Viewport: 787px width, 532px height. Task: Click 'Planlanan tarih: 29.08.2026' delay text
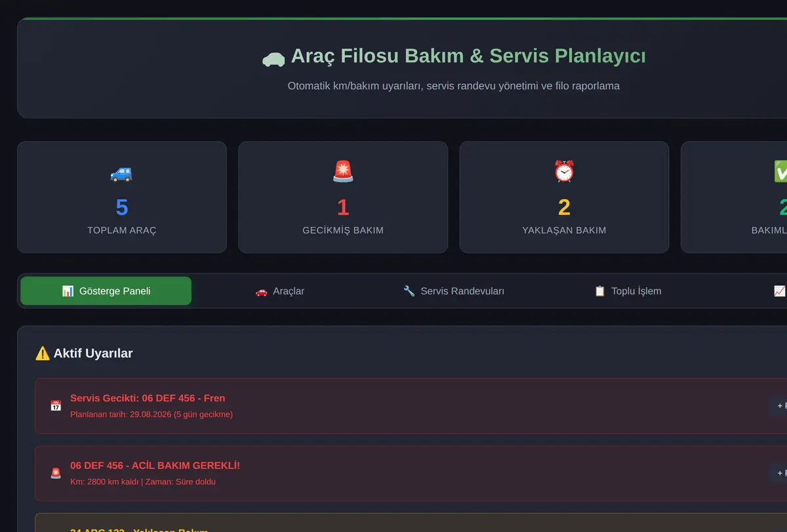[151, 415]
